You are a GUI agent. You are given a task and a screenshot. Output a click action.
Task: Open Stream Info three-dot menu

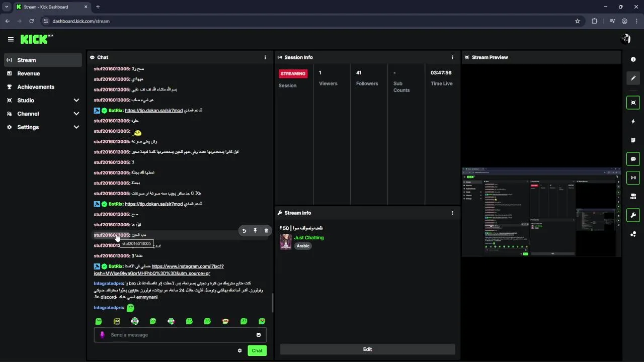click(x=452, y=213)
